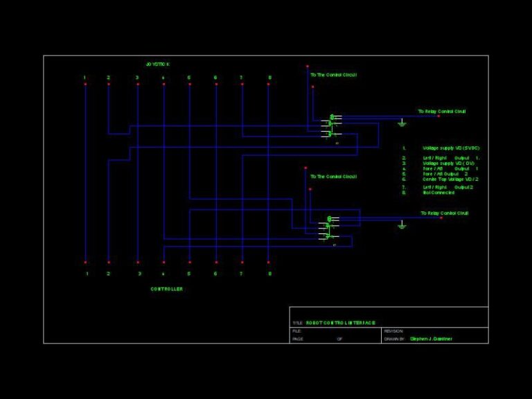Image resolution: width=532 pixels, height=399 pixels.
Task: Click the REVISION field in title block
Action: [392, 331]
